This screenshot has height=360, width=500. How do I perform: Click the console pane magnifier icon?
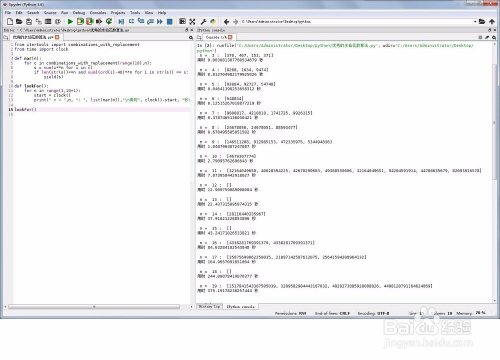click(x=494, y=37)
